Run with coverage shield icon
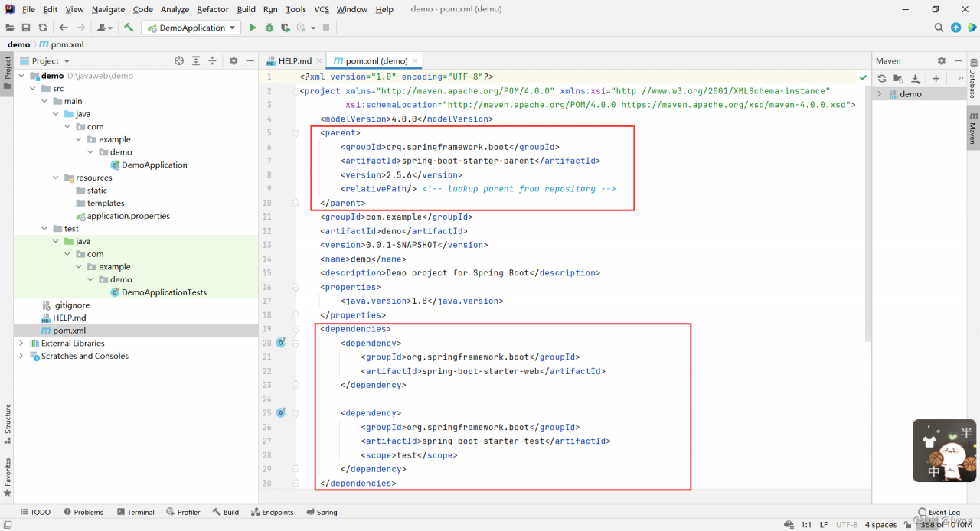Viewport: 980px width, 531px height. (x=286, y=28)
